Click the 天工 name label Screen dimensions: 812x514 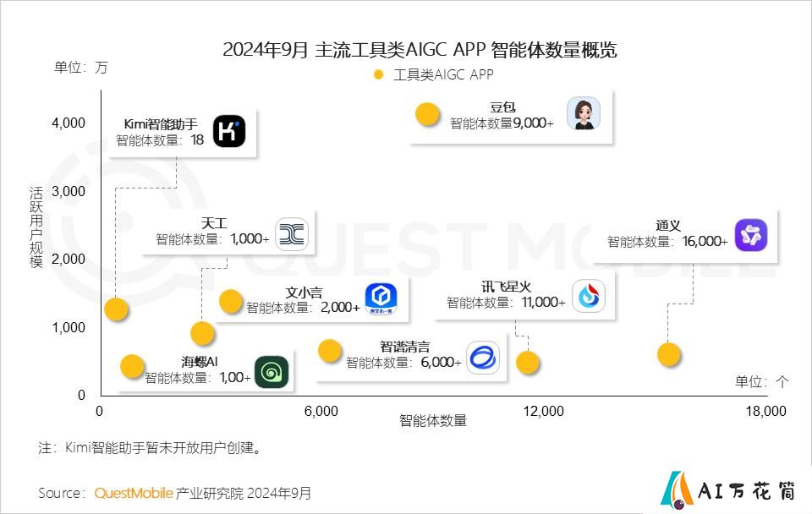coord(214,223)
